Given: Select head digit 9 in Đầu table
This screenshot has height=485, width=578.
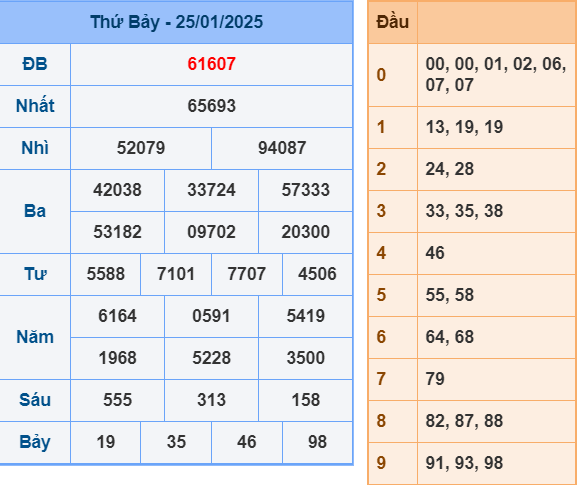Looking at the screenshot, I should pos(381,464).
